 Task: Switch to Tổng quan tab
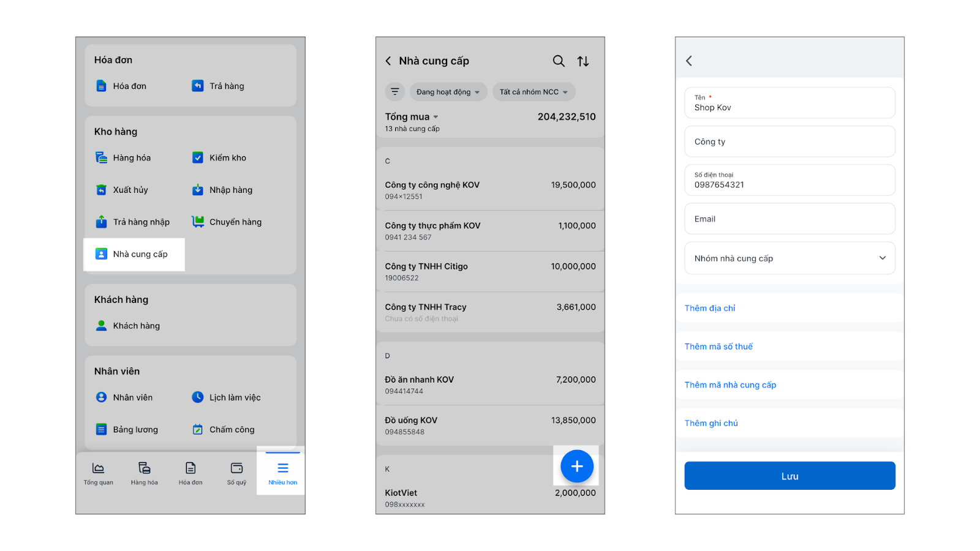[x=98, y=473]
